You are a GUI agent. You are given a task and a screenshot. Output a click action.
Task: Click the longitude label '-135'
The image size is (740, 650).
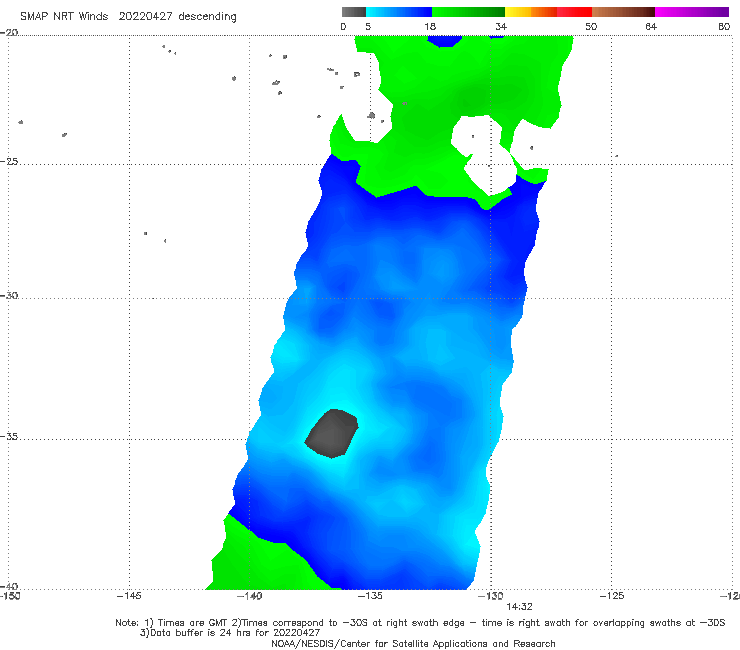pos(370,596)
